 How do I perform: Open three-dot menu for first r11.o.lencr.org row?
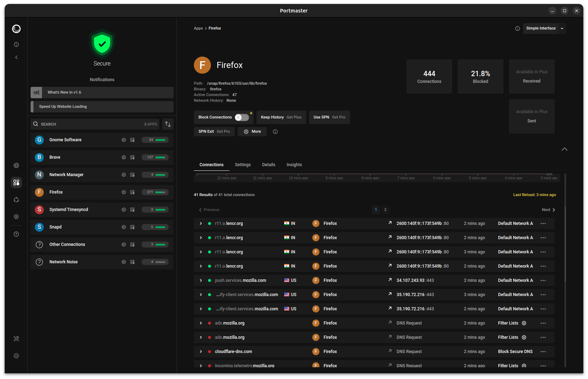[543, 223]
